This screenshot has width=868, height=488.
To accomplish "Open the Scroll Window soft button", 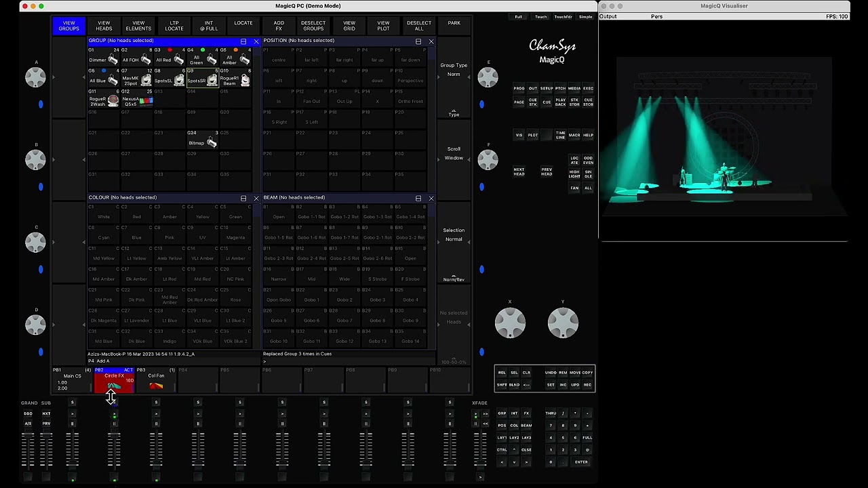I will tap(454, 153).
